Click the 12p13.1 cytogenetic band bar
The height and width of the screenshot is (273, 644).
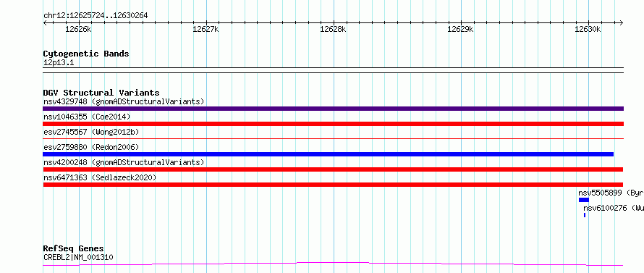pos(333,70)
